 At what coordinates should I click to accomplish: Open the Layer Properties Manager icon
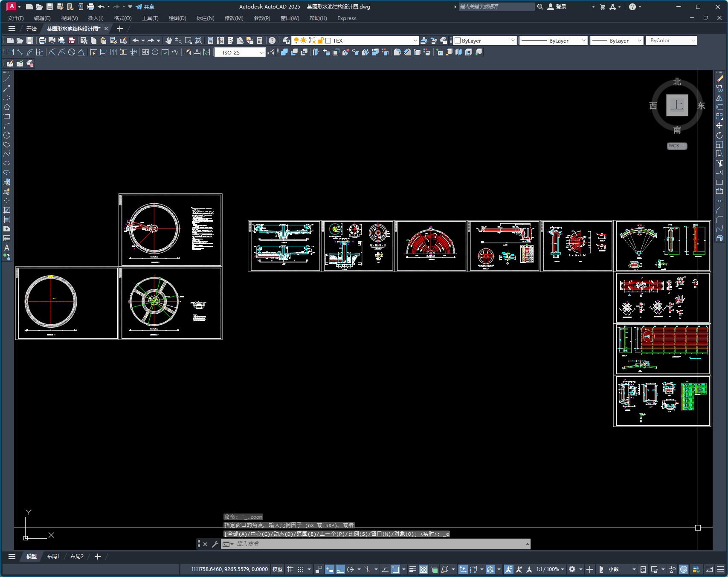286,40
